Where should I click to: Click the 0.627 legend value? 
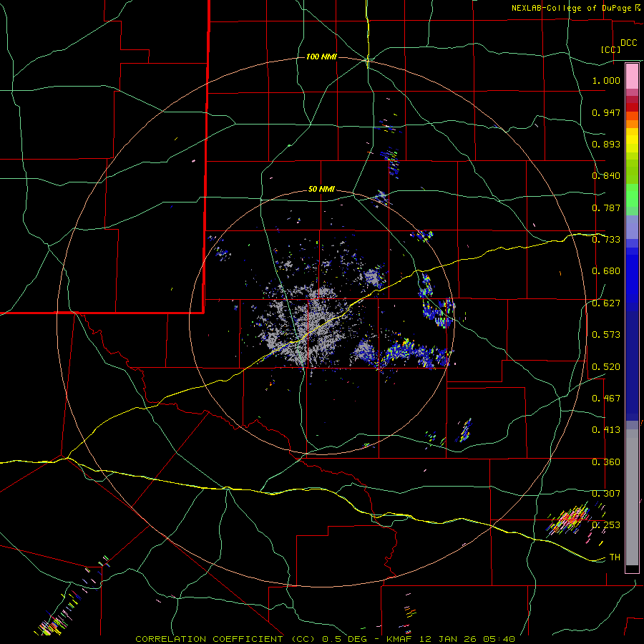pos(606,303)
